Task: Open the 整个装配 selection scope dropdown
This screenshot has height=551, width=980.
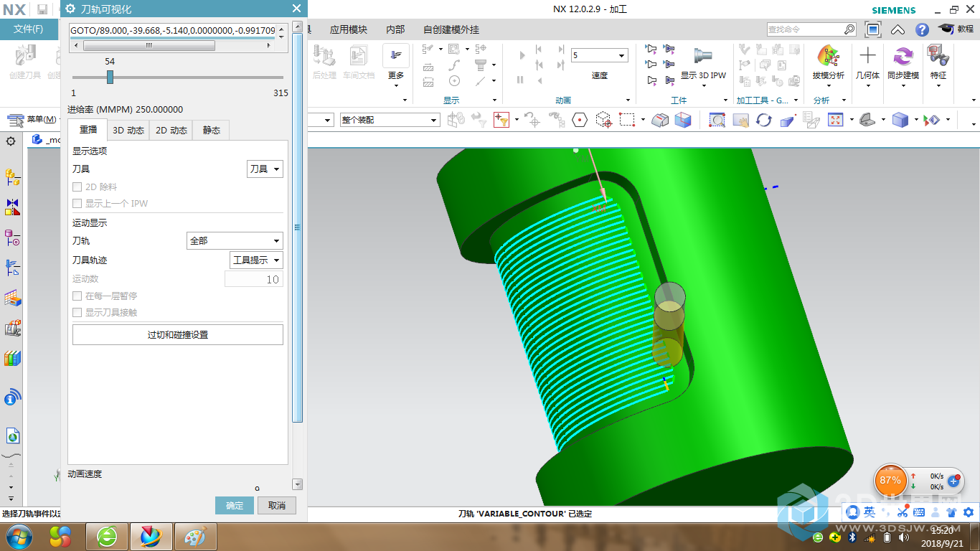Action: 390,120
